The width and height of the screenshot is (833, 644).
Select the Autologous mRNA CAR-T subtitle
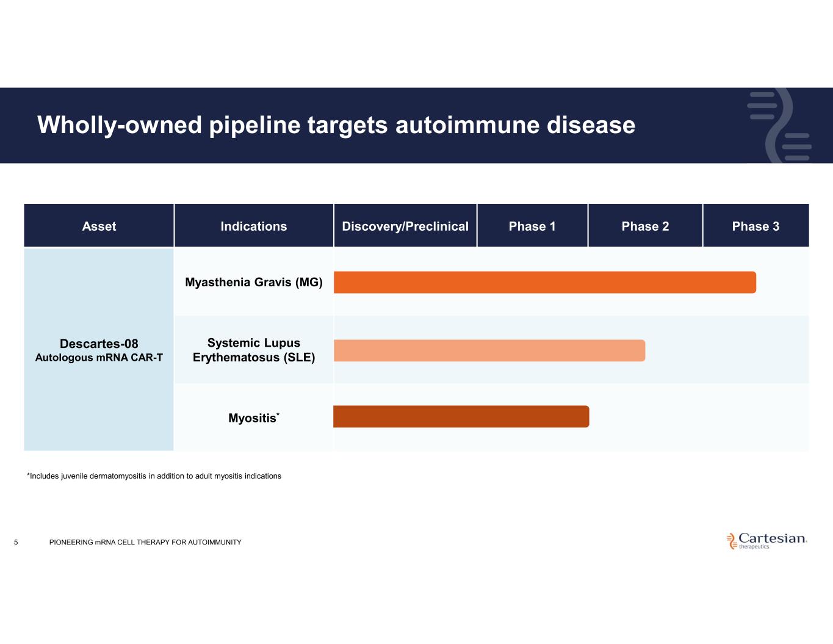99,358
